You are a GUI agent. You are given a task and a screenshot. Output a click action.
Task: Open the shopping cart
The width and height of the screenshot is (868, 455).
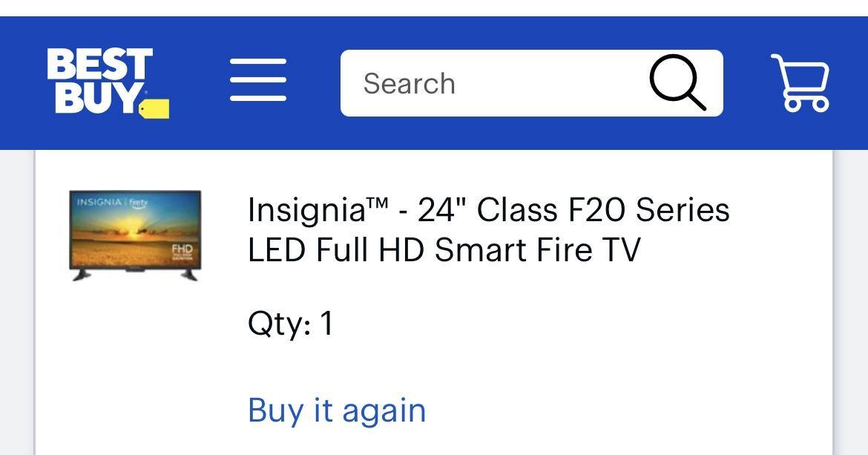tap(800, 82)
